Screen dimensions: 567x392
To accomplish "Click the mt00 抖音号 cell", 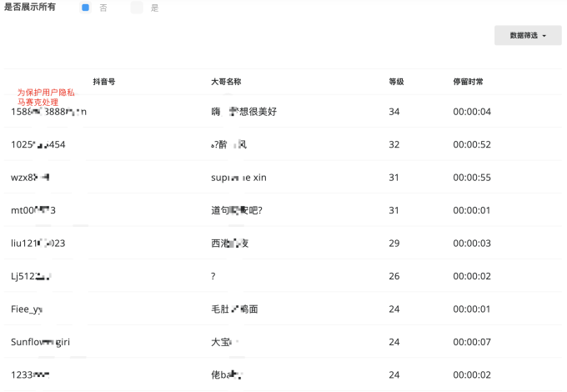I will pos(33,210).
